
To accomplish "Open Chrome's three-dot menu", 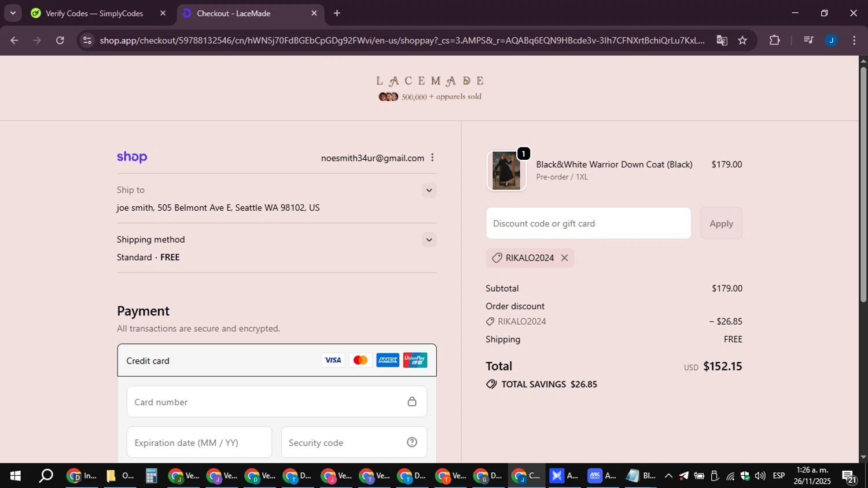I will pyautogui.click(x=854, y=41).
